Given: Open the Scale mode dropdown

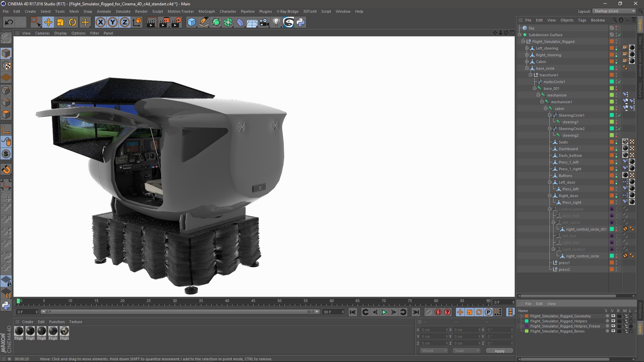Looking at the screenshot, I should pos(467,351).
